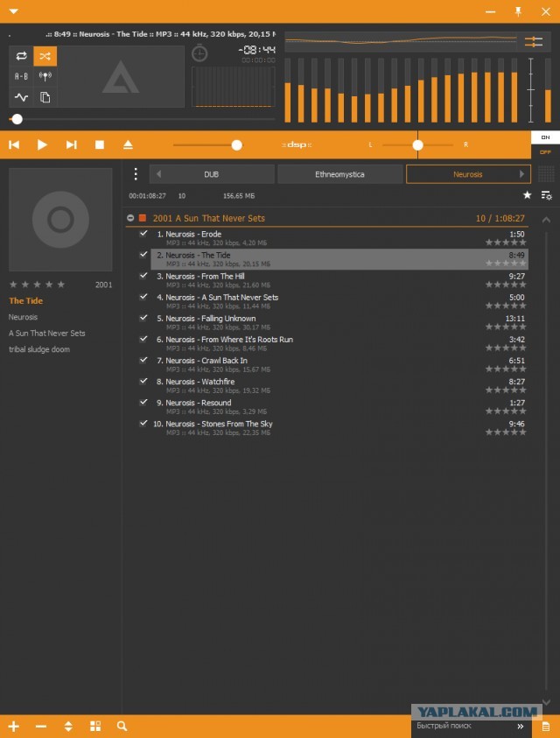Uncheck the Falling Unknown checkbox
This screenshot has height=738, width=560.
pos(143,318)
